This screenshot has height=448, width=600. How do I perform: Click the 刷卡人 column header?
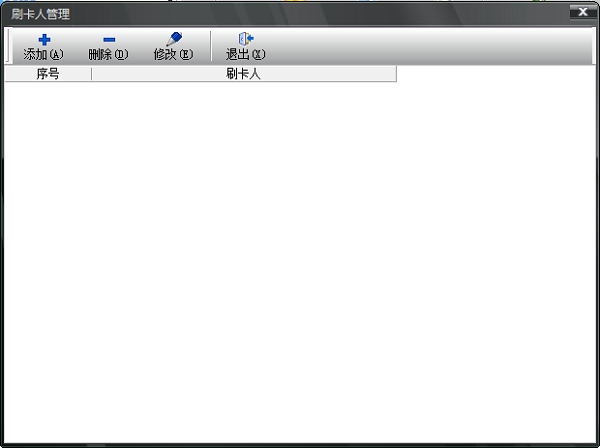pyautogui.click(x=244, y=74)
